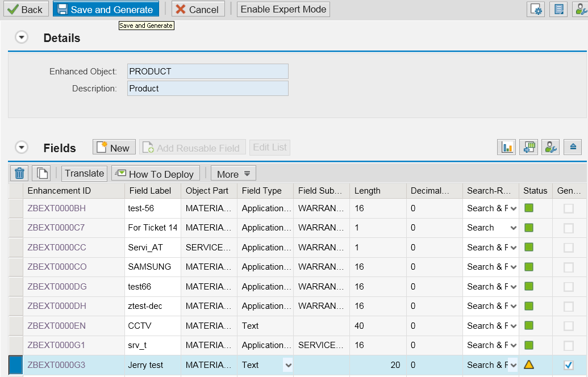Screen dimensions: 588x377
Task: Open enhancement ZBEXT0000C7 link
Action: click(x=56, y=228)
